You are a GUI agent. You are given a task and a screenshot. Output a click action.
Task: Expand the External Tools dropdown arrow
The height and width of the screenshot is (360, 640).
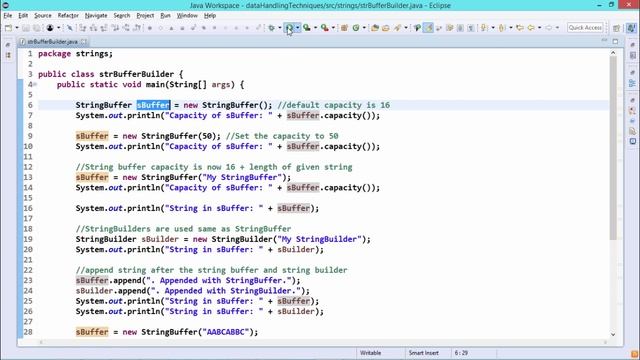tap(333, 28)
